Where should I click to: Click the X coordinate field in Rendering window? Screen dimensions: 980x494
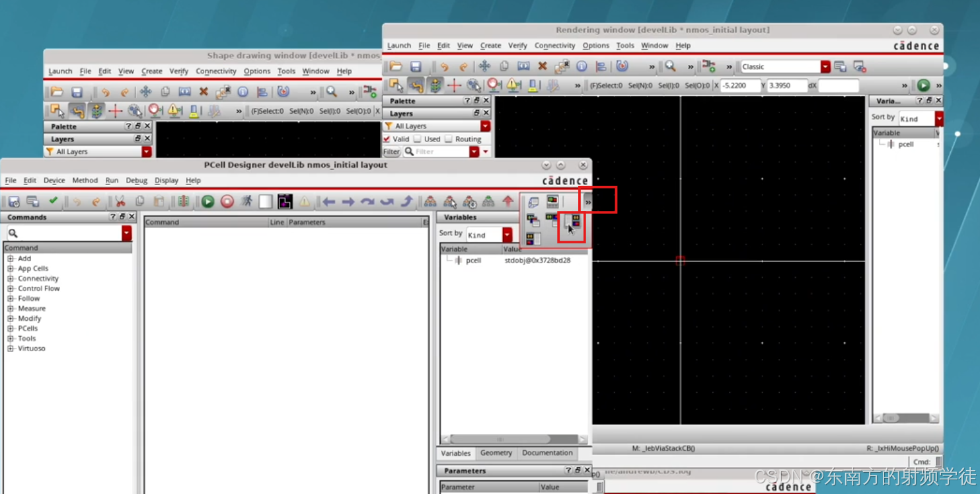(x=741, y=85)
